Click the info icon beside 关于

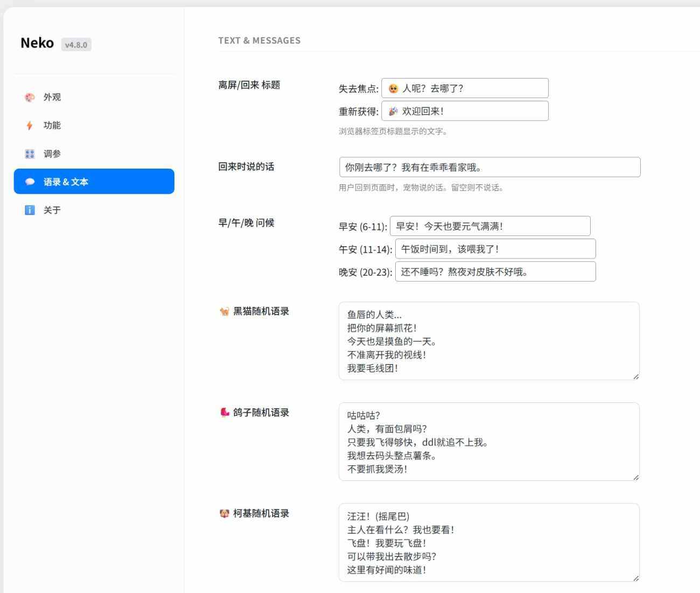coord(30,210)
